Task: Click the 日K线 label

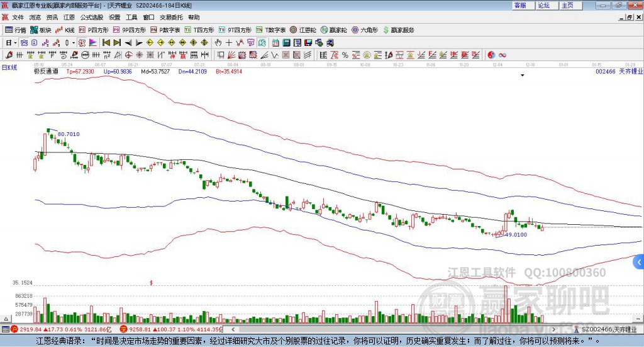Action: [x=9, y=67]
